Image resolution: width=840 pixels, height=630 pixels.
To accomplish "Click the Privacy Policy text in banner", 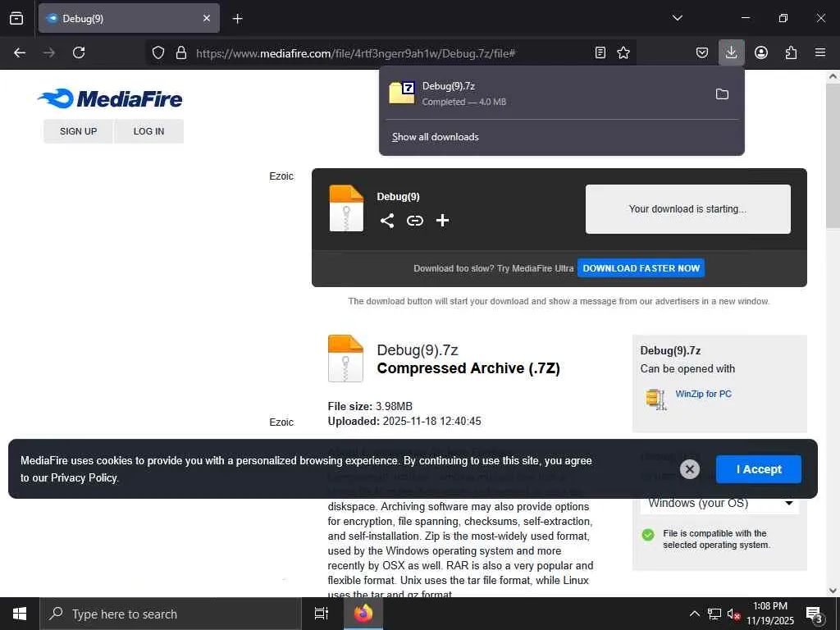I will [84, 478].
